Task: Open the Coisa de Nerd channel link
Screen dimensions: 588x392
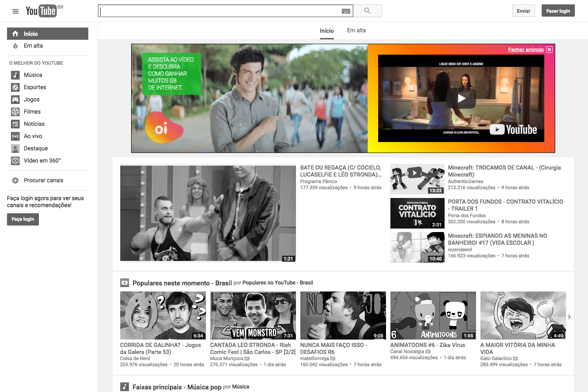Action: [135, 358]
